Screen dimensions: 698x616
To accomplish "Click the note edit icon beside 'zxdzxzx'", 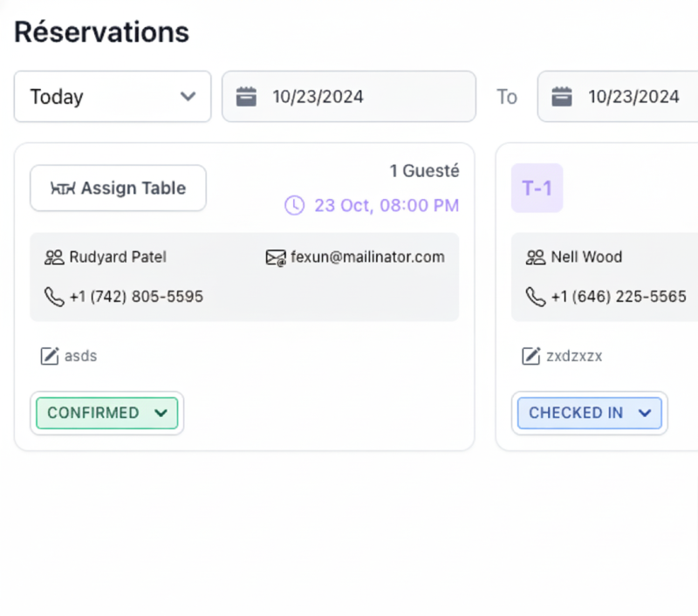I will coord(531,355).
